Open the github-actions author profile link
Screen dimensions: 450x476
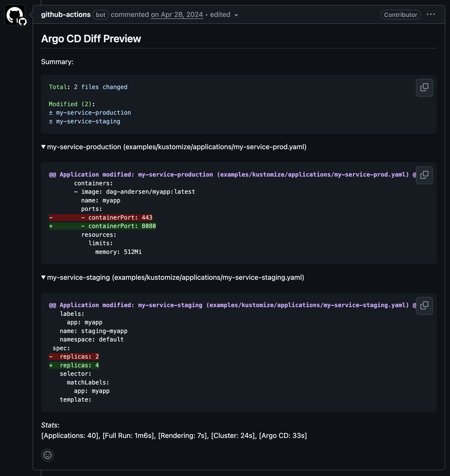tap(66, 15)
